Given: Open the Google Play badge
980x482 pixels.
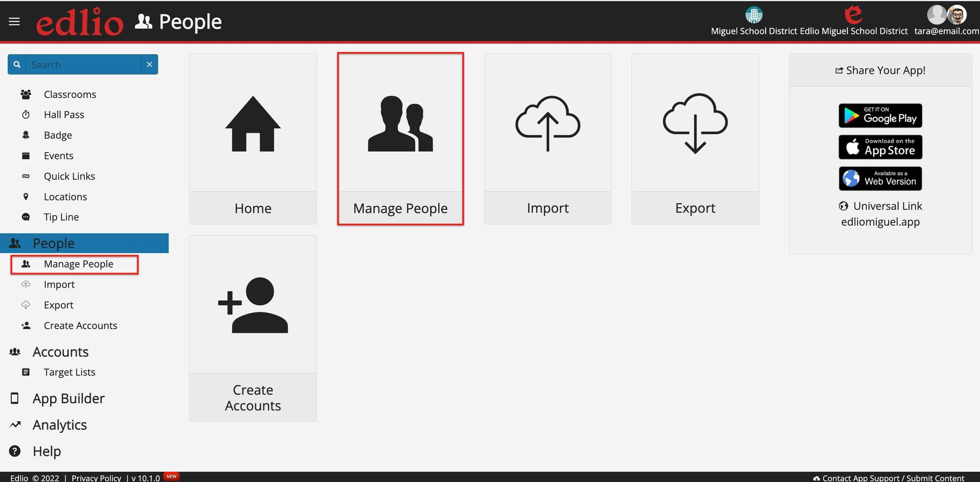Looking at the screenshot, I should (880, 116).
